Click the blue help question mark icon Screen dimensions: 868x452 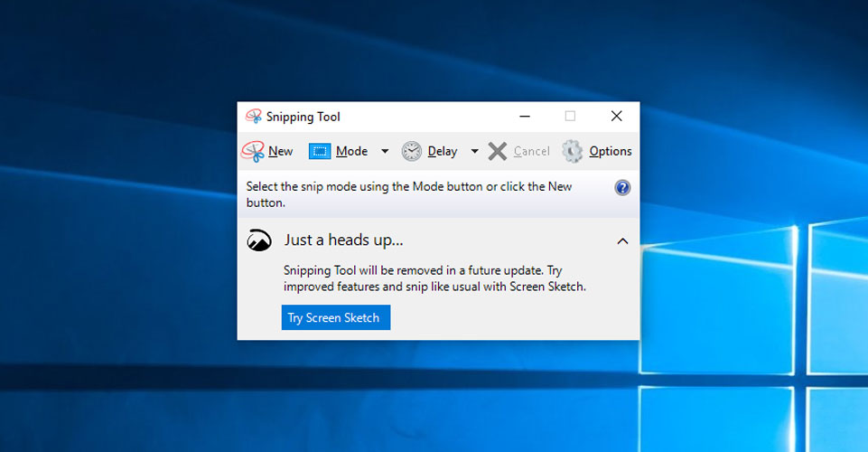tap(622, 188)
